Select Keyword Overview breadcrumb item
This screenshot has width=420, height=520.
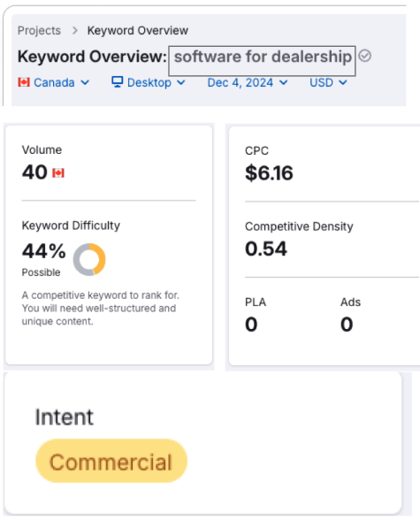(138, 30)
